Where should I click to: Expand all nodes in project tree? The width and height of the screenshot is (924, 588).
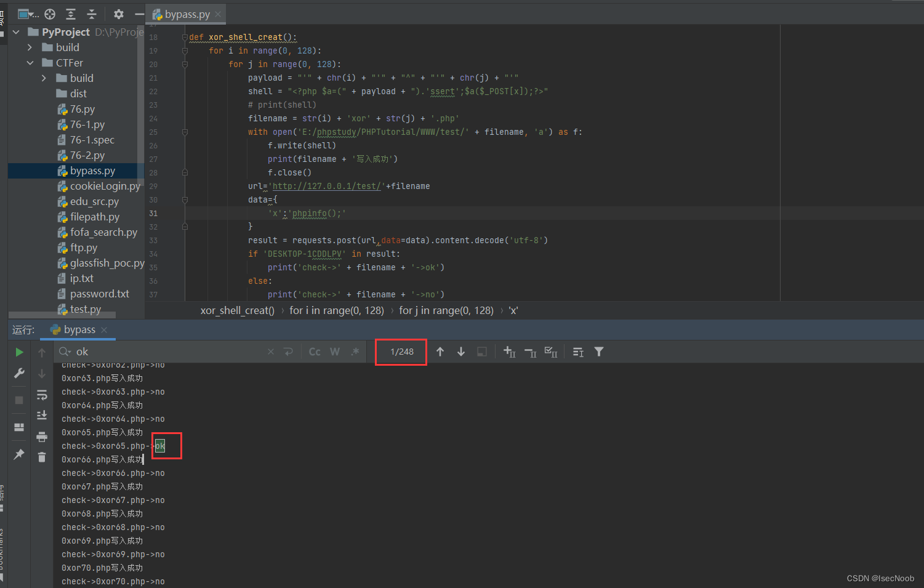[x=71, y=14]
